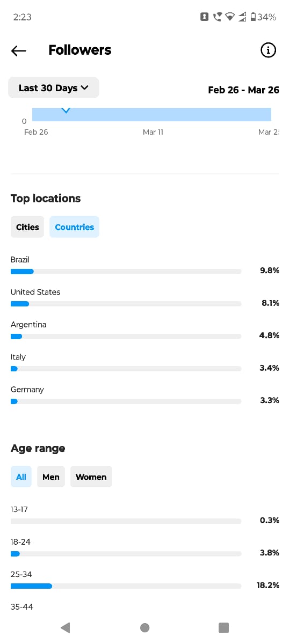The image size is (290, 644).
Task: Tap the call-over-WiFi status icon
Action: [x=217, y=17]
